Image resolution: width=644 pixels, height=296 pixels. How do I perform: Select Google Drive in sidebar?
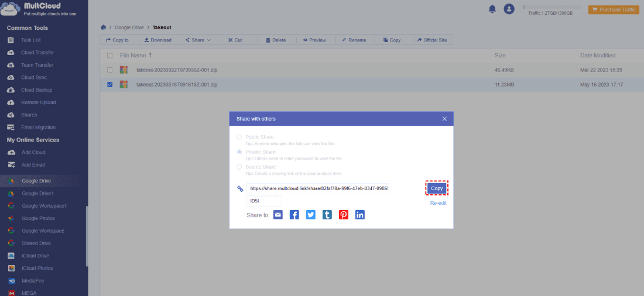36,181
